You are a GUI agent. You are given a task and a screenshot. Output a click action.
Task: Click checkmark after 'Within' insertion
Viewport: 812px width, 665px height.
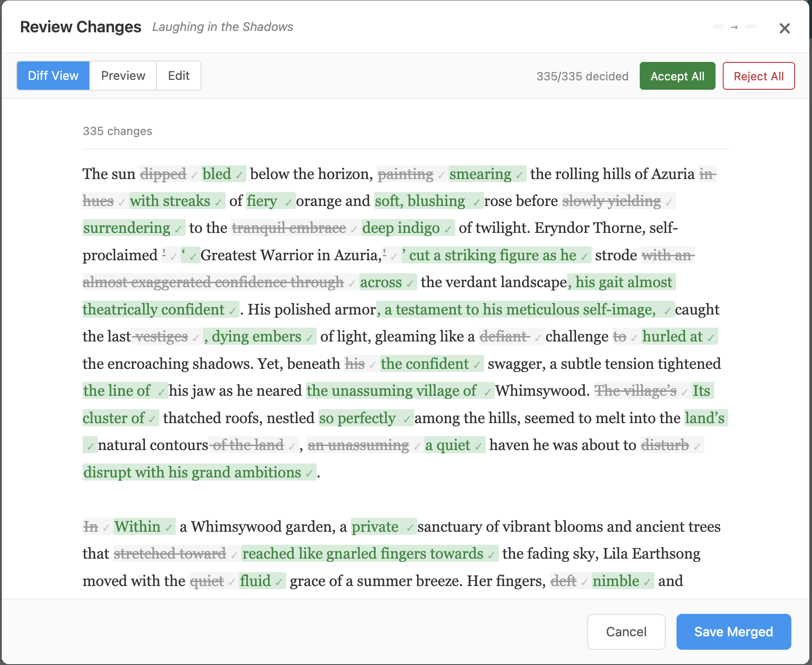[x=169, y=528]
